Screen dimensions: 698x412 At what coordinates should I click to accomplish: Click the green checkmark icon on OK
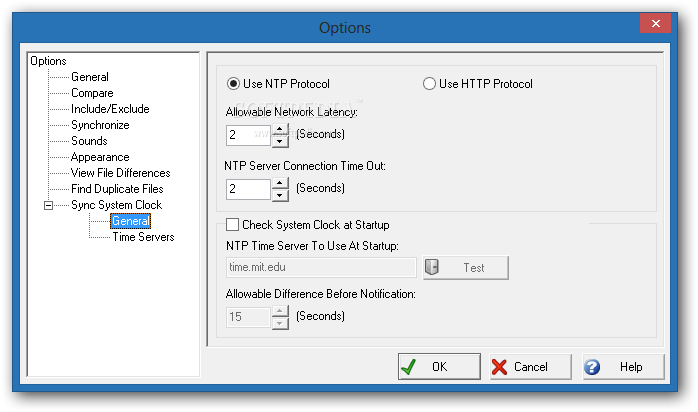409,367
